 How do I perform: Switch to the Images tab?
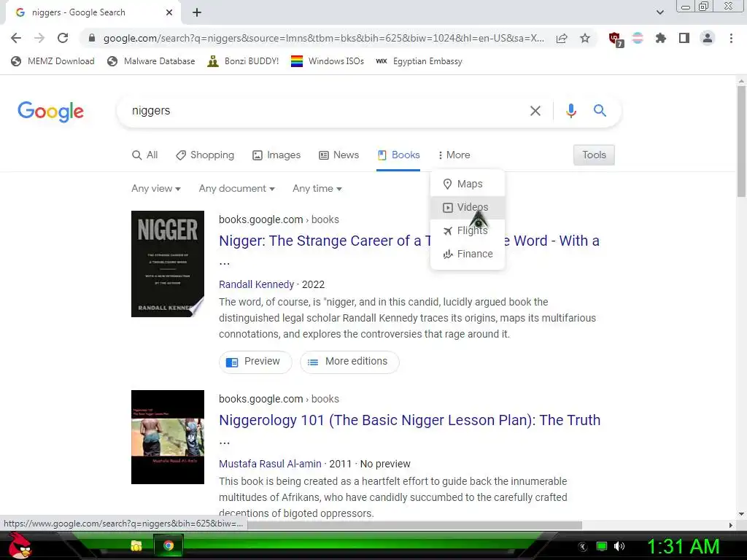[x=276, y=155]
